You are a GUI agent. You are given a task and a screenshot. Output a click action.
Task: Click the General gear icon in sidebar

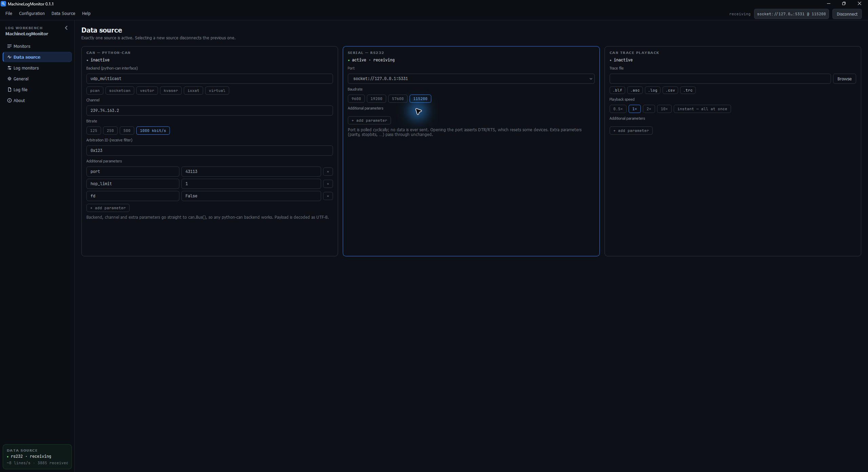(9, 79)
